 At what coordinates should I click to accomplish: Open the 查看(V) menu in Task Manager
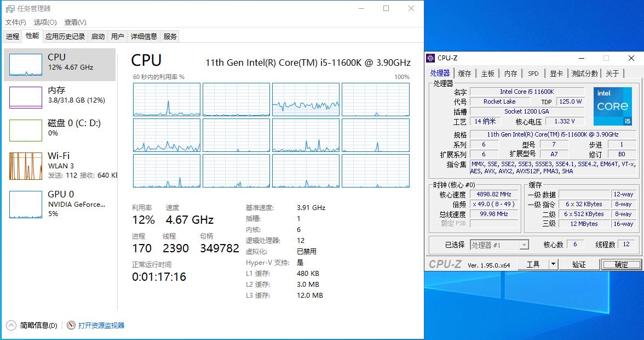pyautogui.click(x=75, y=22)
